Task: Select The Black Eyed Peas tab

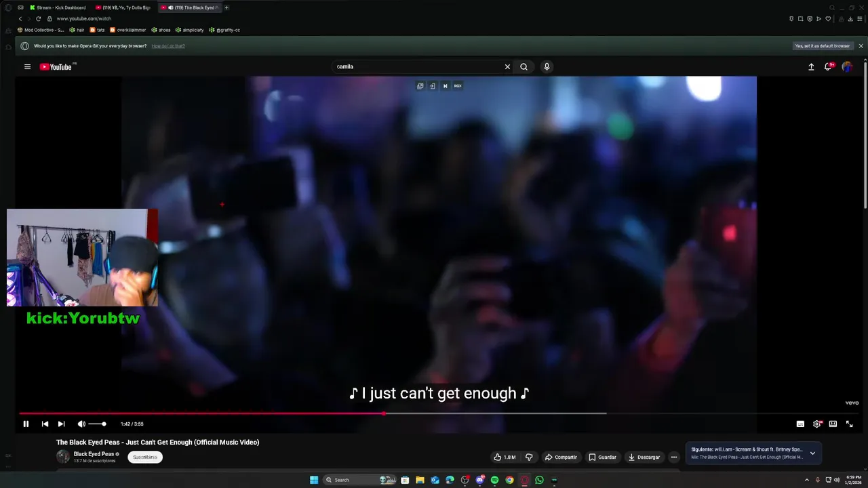Action: point(190,7)
